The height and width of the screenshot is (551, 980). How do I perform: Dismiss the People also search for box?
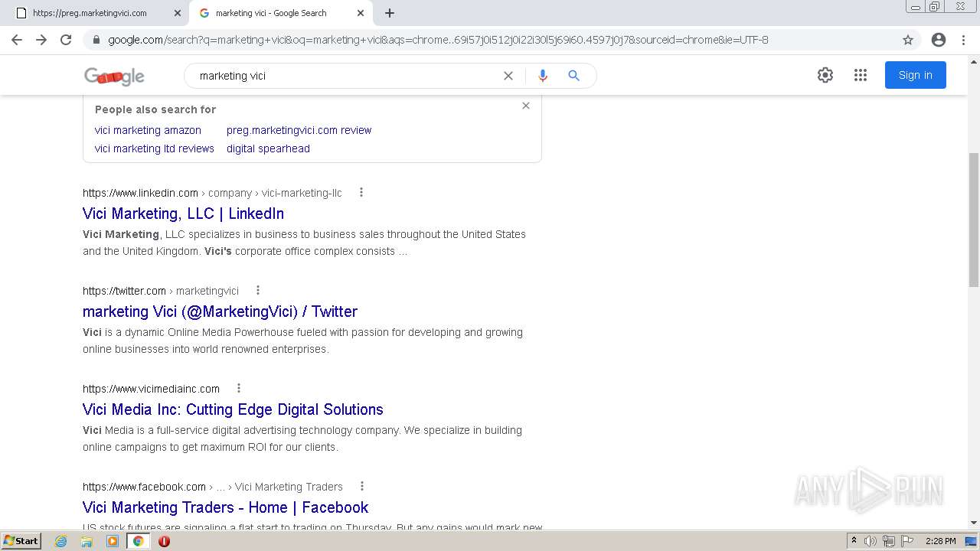[x=526, y=106]
